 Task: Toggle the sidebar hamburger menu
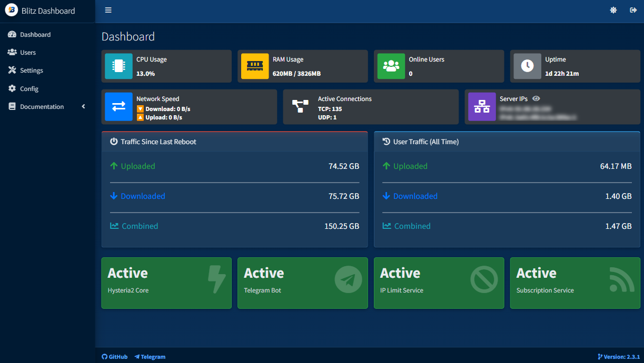[108, 10]
